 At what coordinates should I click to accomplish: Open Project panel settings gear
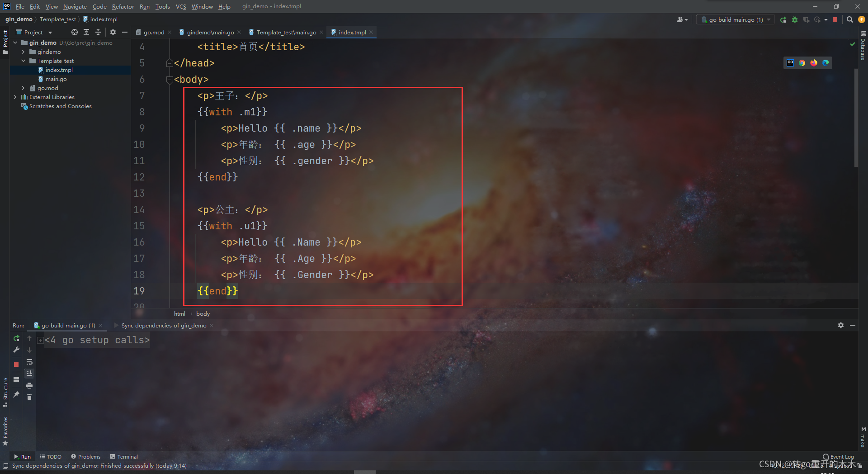pyautogui.click(x=113, y=32)
